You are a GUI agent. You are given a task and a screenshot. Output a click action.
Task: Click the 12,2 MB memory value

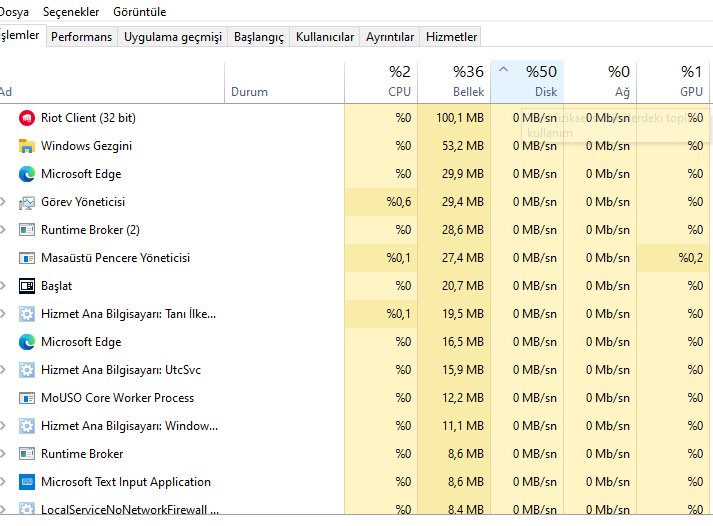[463, 398]
